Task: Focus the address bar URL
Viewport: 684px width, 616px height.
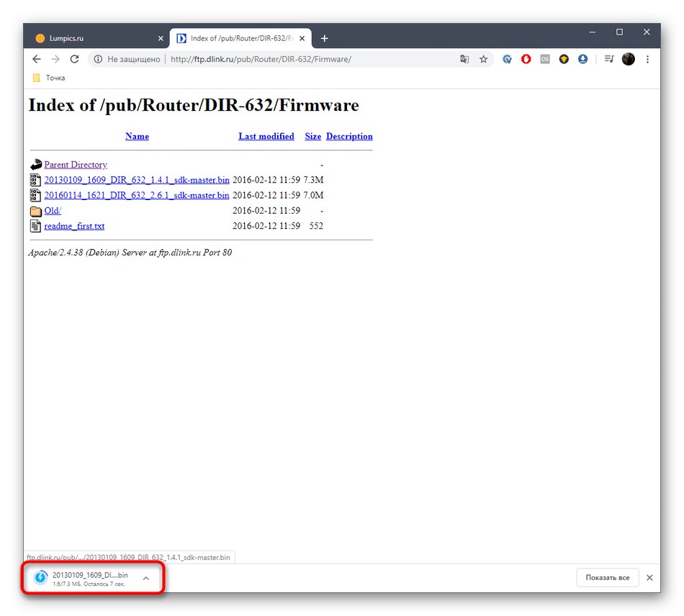Action: click(261, 59)
